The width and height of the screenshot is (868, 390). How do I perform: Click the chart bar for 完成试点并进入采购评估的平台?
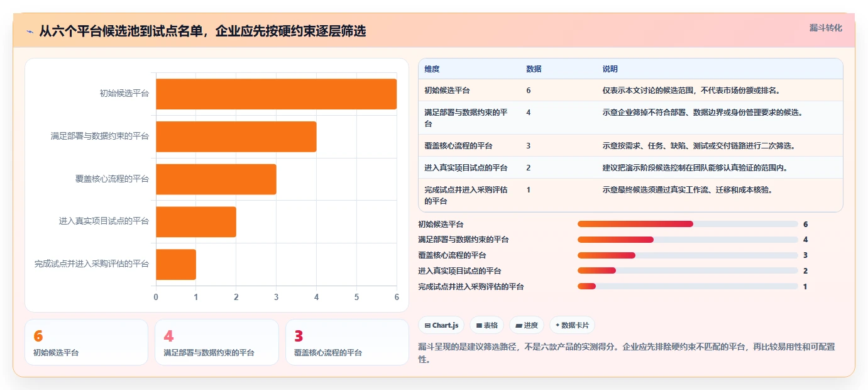tap(176, 265)
